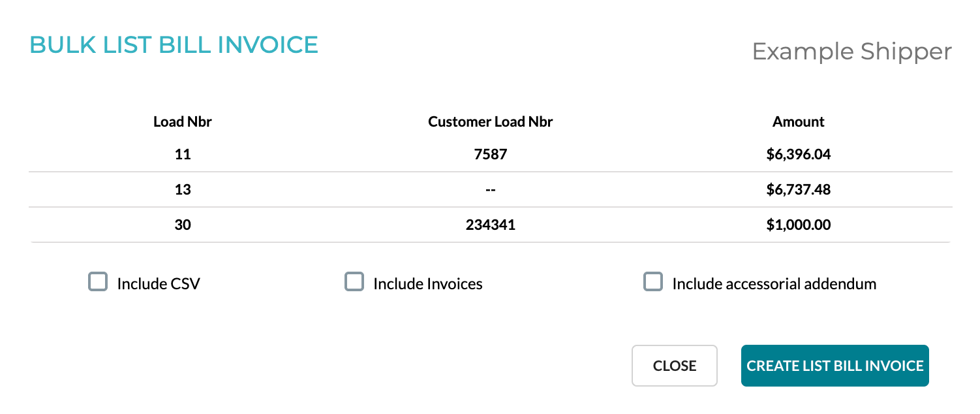Image resolution: width=980 pixels, height=414 pixels.
Task: Click the amount $1,000.00
Action: point(799,225)
